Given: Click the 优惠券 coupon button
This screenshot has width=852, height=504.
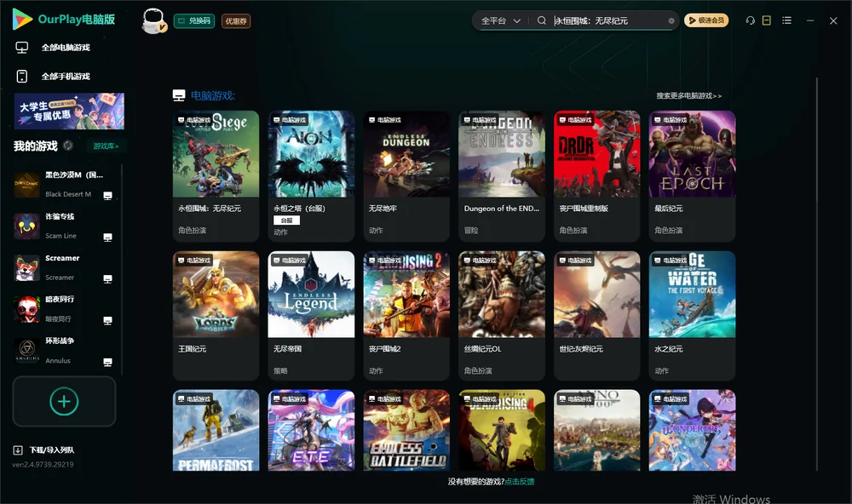Looking at the screenshot, I should [236, 21].
